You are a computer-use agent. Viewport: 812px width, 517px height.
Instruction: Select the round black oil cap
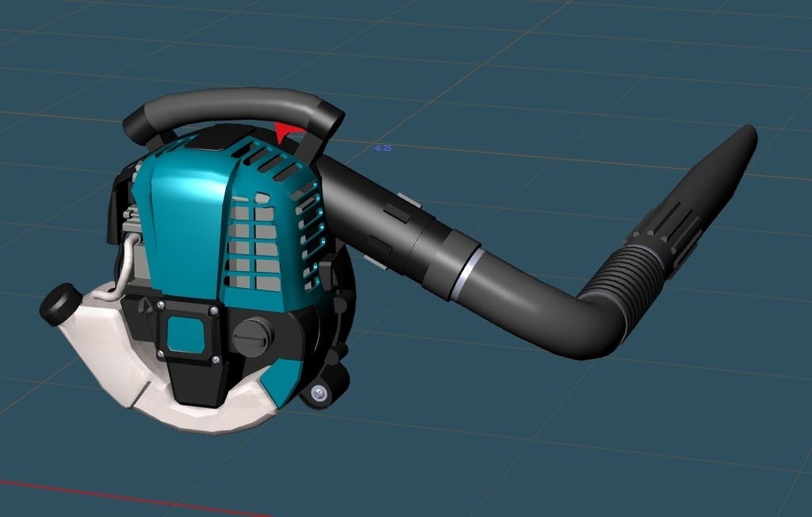click(252, 336)
